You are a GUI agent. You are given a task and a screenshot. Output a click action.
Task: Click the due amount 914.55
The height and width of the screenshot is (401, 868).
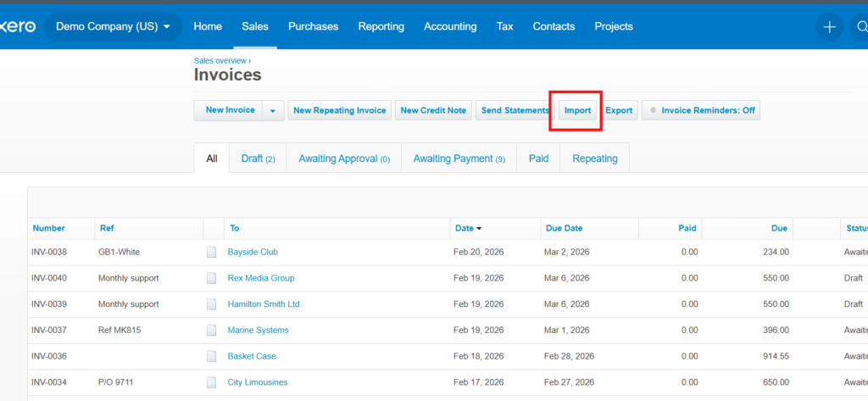pyautogui.click(x=776, y=356)
